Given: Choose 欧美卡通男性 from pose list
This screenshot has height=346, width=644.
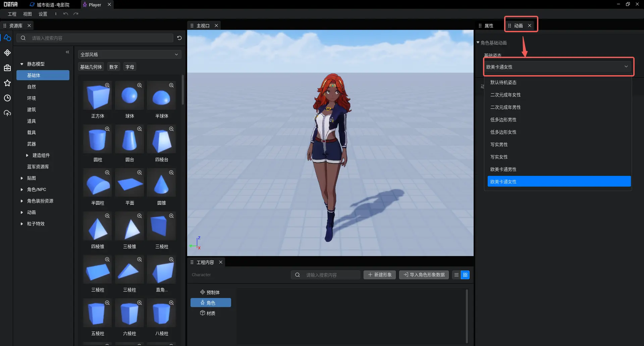Looking at the screenshot, I should click(559, 169).
